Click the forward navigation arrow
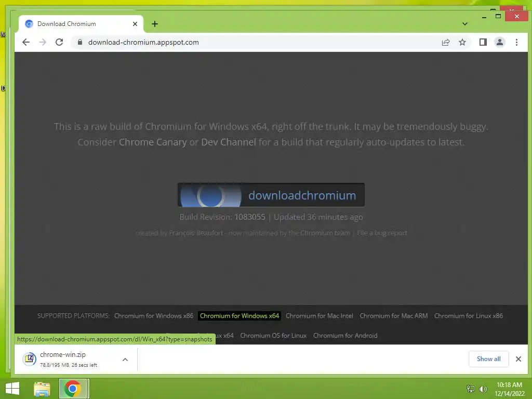This screenshot has width=532, height=399. (x=43, y=42)
